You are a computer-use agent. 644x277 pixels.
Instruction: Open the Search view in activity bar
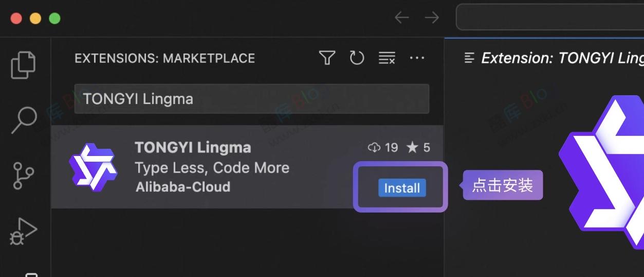point(24,119)
